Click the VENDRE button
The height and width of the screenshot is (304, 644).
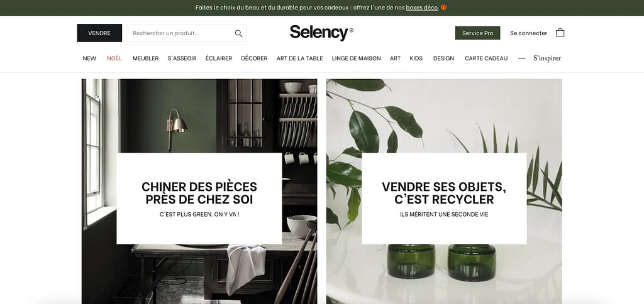(99, 33)
